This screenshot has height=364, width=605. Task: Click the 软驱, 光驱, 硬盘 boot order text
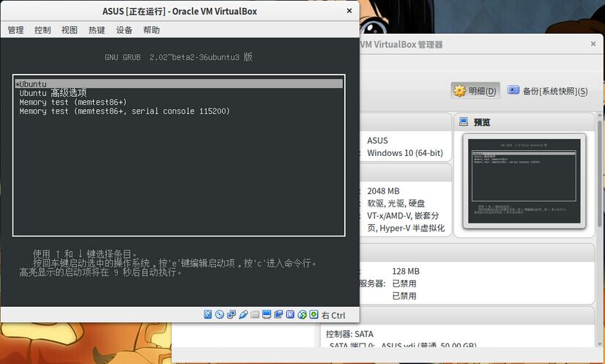[396, 204]
